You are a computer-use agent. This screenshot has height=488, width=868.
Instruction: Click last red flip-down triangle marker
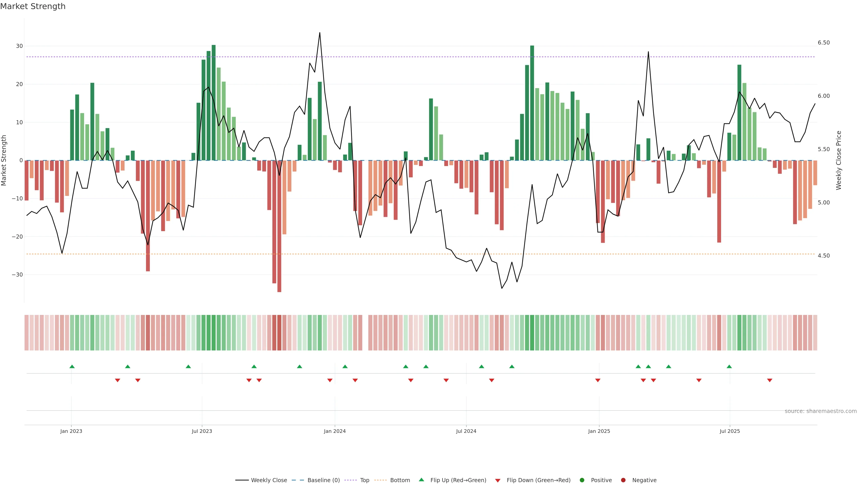(770, 380)
